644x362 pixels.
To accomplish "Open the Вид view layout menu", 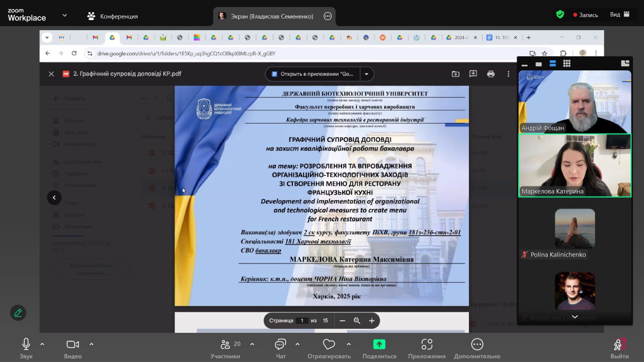I will [620, 15].
